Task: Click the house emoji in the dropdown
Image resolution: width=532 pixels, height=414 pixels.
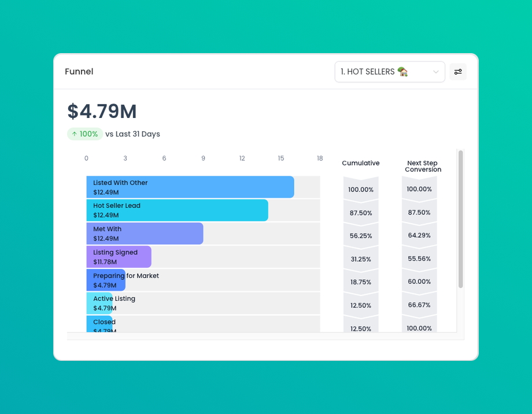Action: pos(402,72)
